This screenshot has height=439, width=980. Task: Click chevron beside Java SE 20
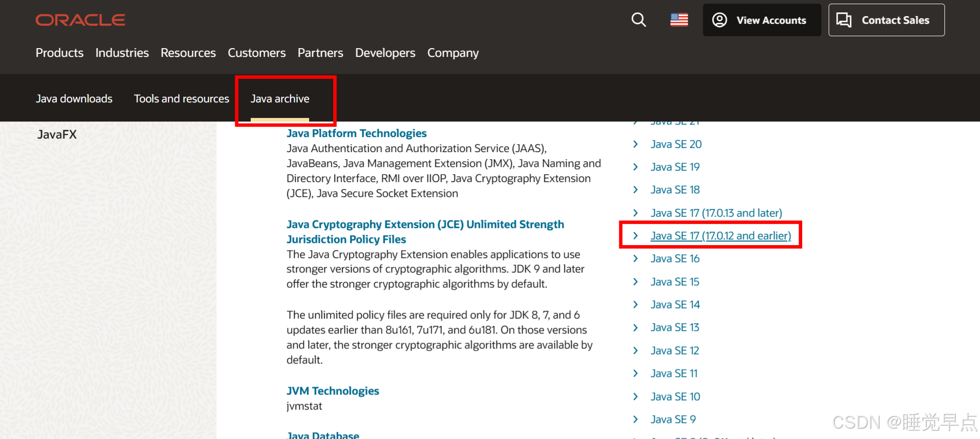[x=636, y=144]
